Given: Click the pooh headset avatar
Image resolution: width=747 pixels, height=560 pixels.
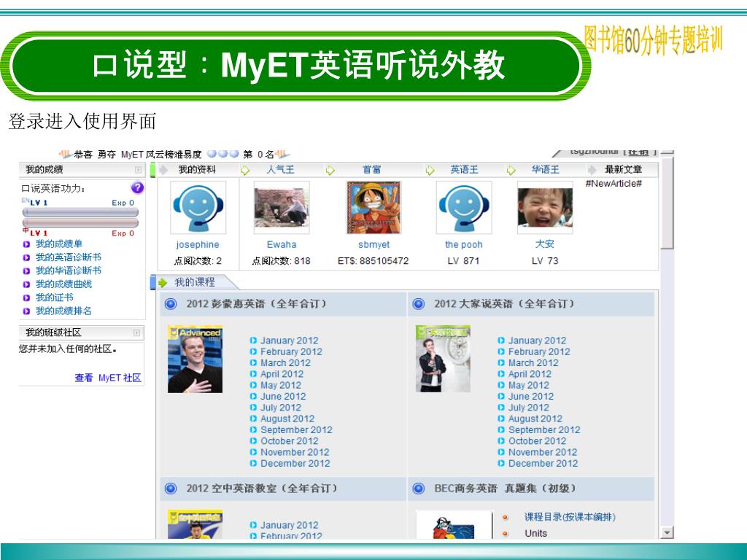Looking at the screenshot, I should 464,207.
